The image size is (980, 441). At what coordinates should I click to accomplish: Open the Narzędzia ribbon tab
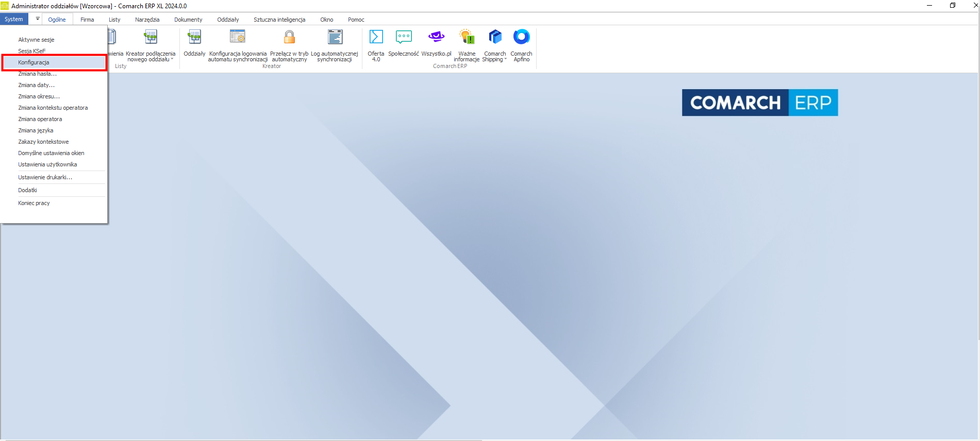pos(147,20)
